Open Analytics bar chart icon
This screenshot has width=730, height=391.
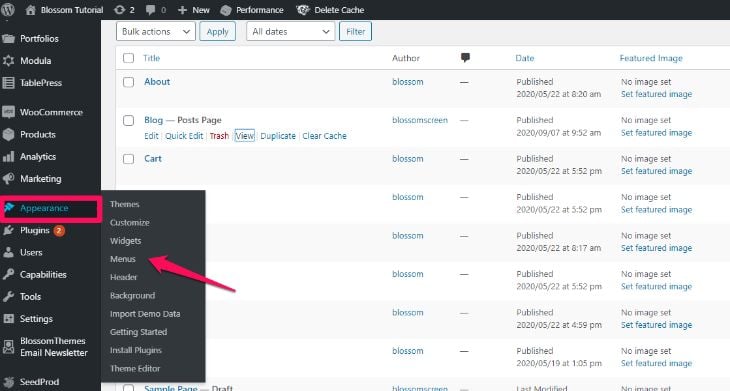[8, 157]
